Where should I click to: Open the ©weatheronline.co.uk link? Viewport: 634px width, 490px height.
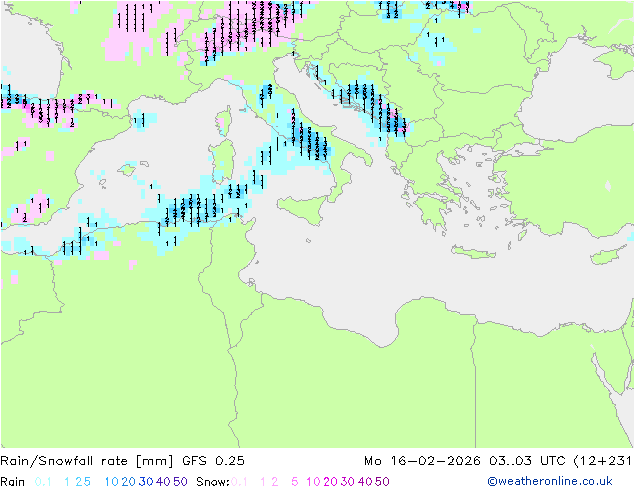pos(550,482)
